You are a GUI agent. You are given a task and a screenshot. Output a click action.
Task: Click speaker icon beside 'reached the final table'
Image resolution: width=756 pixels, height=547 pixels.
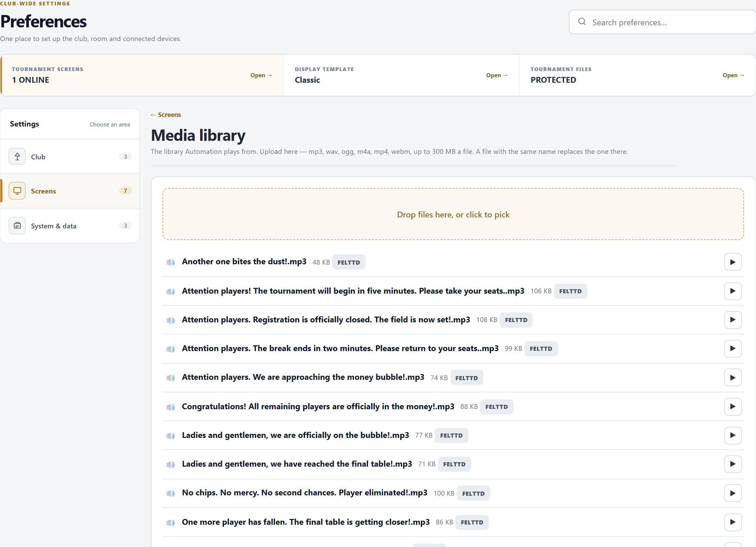(170, 465)
